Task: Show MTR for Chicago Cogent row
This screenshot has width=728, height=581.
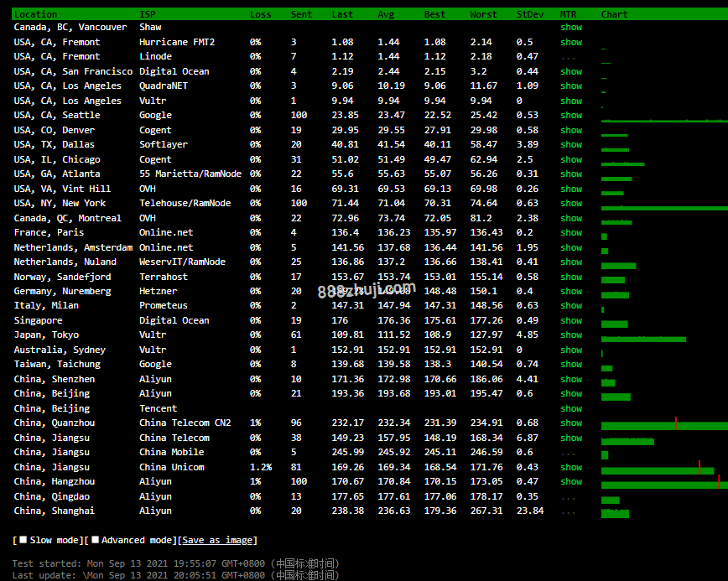Action: (x=571, y=159)
